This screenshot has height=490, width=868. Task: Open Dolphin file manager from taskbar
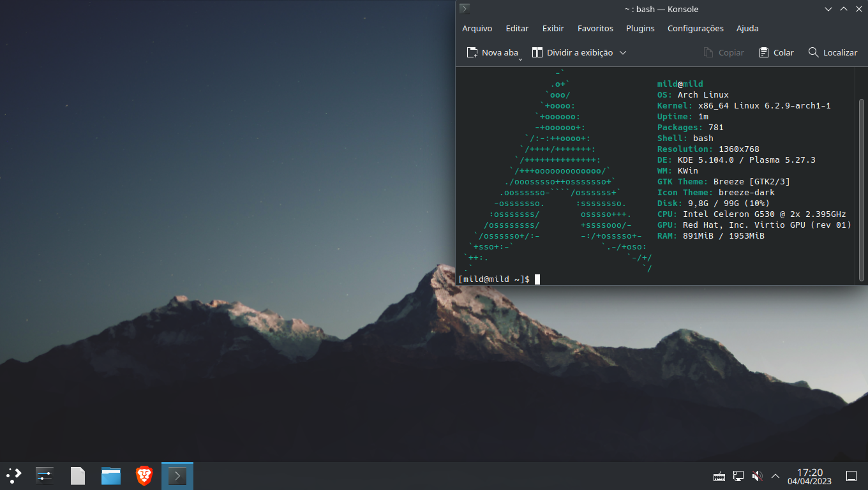click(x=111, y=475)
